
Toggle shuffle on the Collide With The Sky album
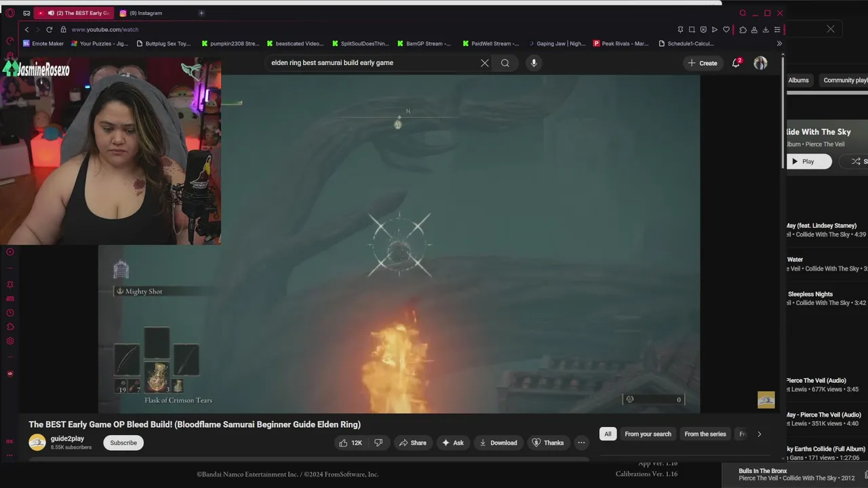click(855, 161)
